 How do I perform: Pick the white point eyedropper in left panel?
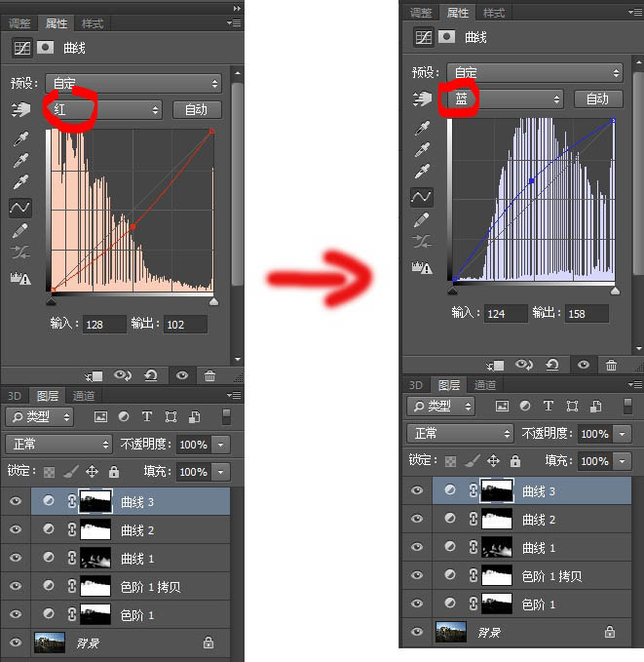pyautogui.click(x=20, y=182)
